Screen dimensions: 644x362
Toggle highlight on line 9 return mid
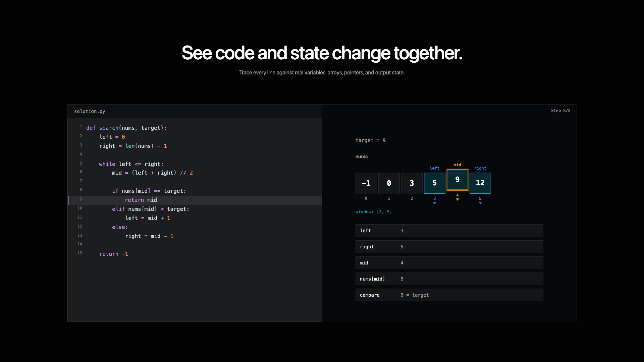tap(141, 200)
